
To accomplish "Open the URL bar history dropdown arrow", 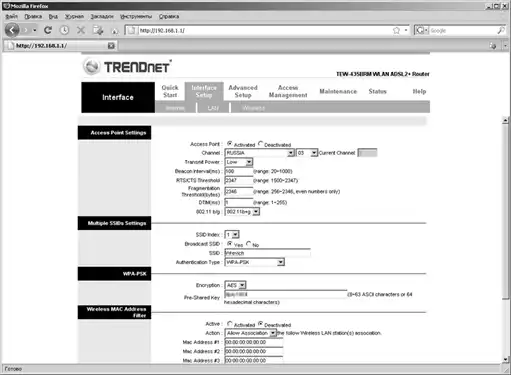I will [x=406, y=30].
